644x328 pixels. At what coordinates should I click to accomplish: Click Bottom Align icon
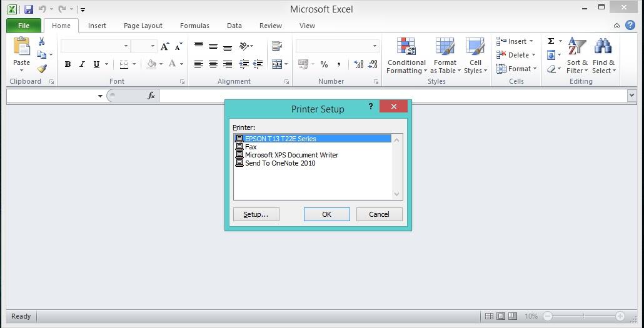click(227, 47)
